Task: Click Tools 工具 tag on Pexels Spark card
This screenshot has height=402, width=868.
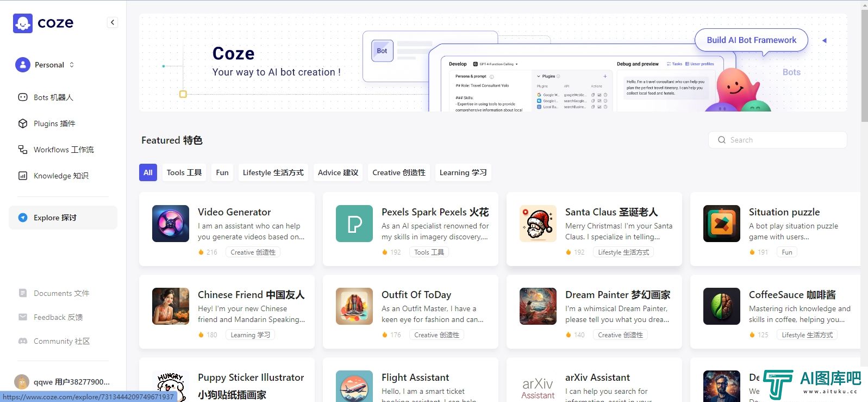Action: pos(429,252)
